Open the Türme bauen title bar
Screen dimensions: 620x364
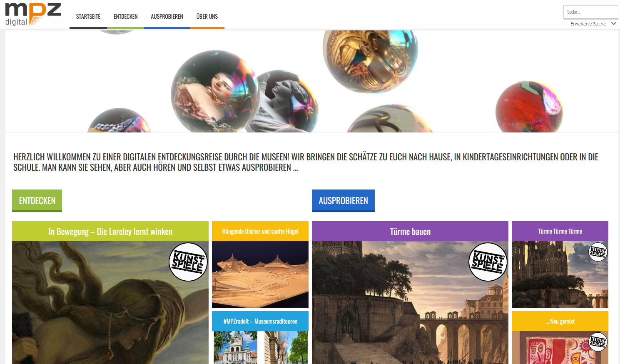410,231
